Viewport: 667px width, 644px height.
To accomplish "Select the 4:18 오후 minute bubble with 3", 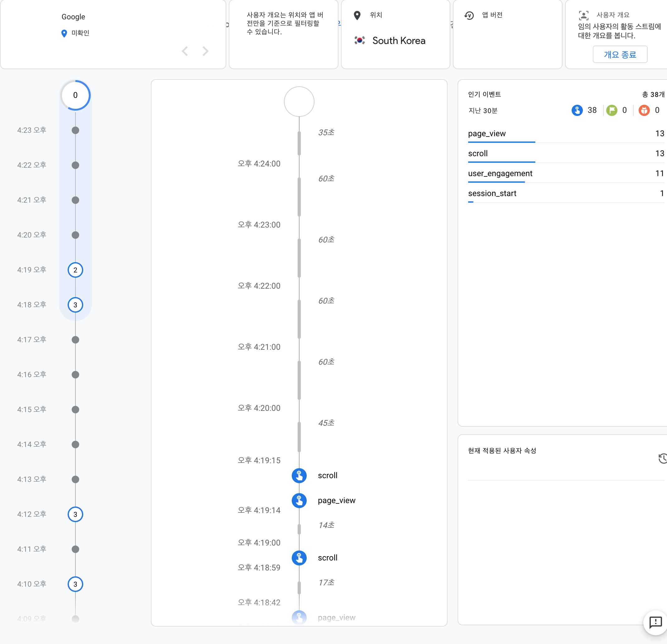I will (x=75, y=305).
